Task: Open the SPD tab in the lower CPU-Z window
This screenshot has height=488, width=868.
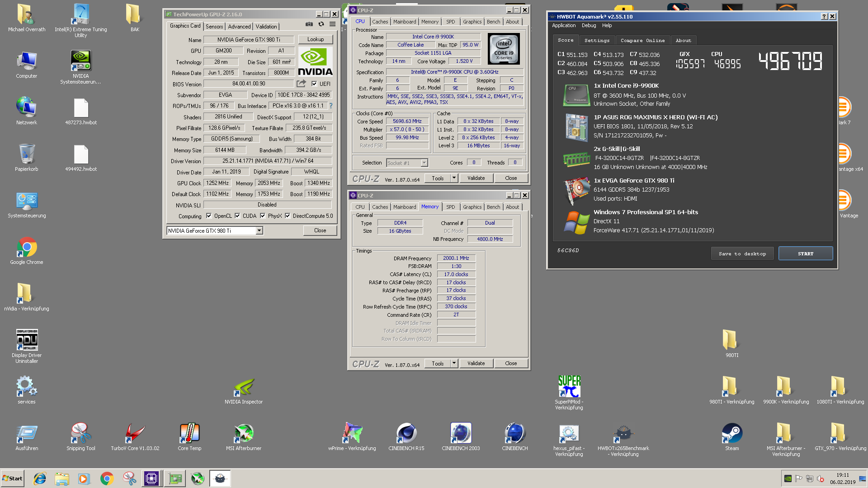Action: 451,207
